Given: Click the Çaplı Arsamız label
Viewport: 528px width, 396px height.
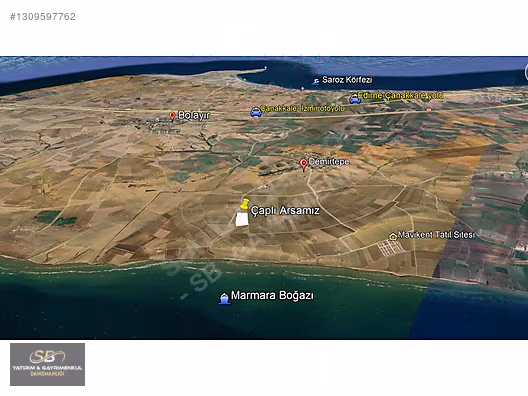Looking at the screenshot, I should point(285,211).
